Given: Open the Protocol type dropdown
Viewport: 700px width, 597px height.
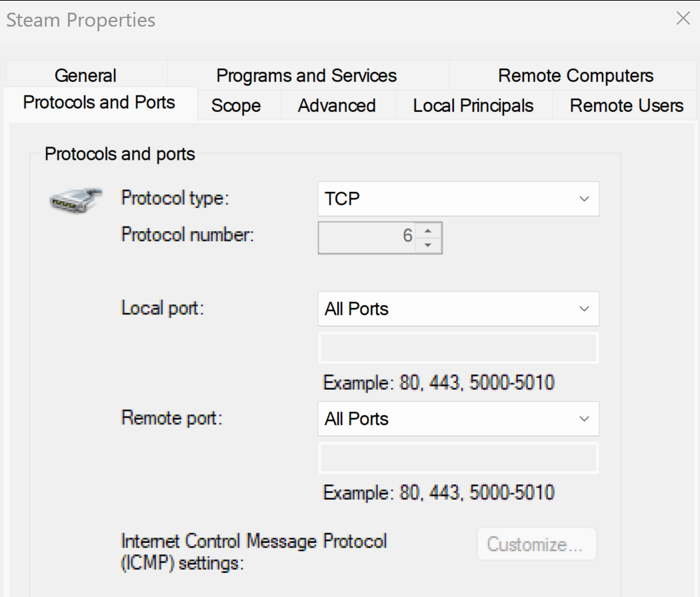Looking at the screenshot, I should (x=459, y=199).
